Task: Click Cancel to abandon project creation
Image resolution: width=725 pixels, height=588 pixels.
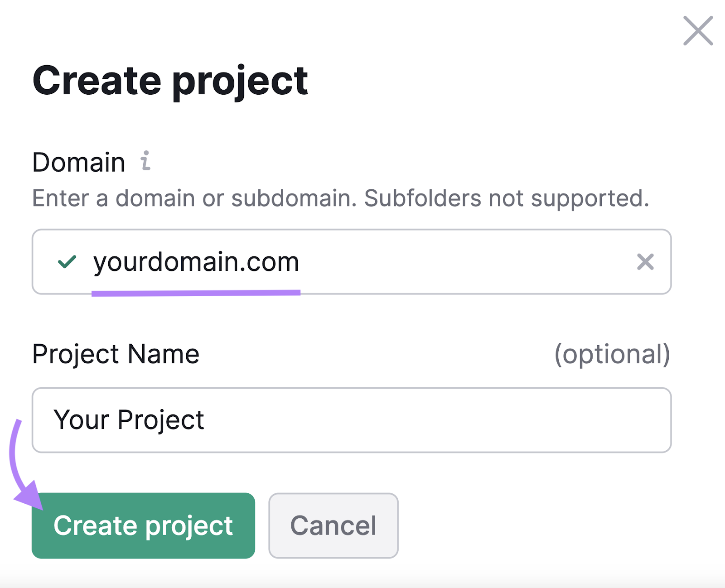Action: click(x=333, y=525)
